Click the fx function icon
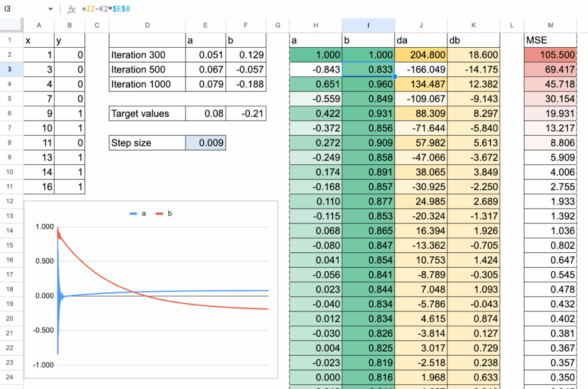 71,10
